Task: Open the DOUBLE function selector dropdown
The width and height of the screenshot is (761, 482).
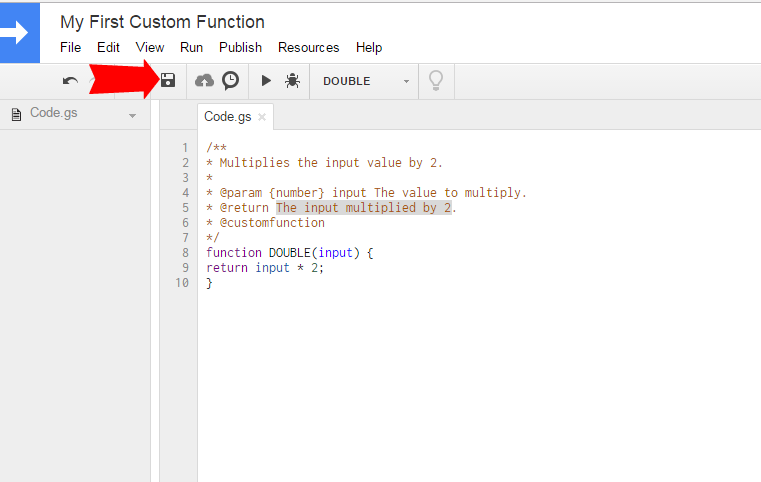Action: tap(366, 81)
